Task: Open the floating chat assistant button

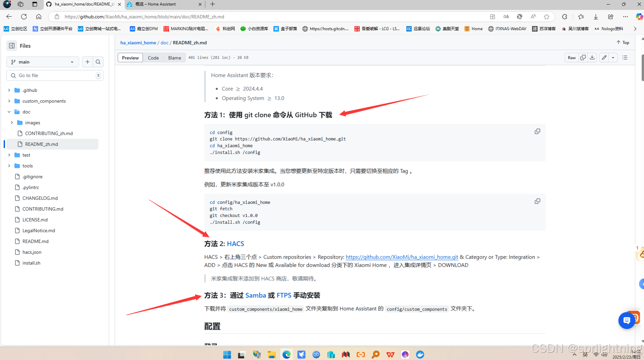Action: point(627,320)
